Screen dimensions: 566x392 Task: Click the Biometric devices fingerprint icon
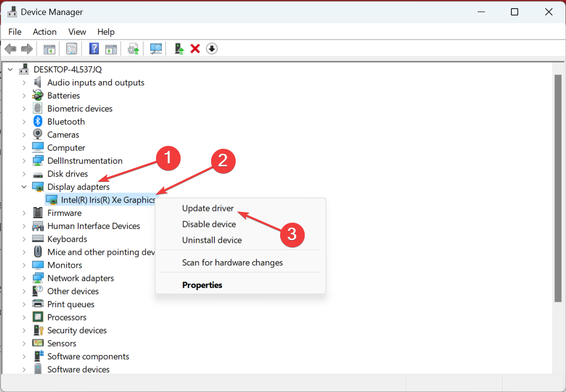(38, 109)
